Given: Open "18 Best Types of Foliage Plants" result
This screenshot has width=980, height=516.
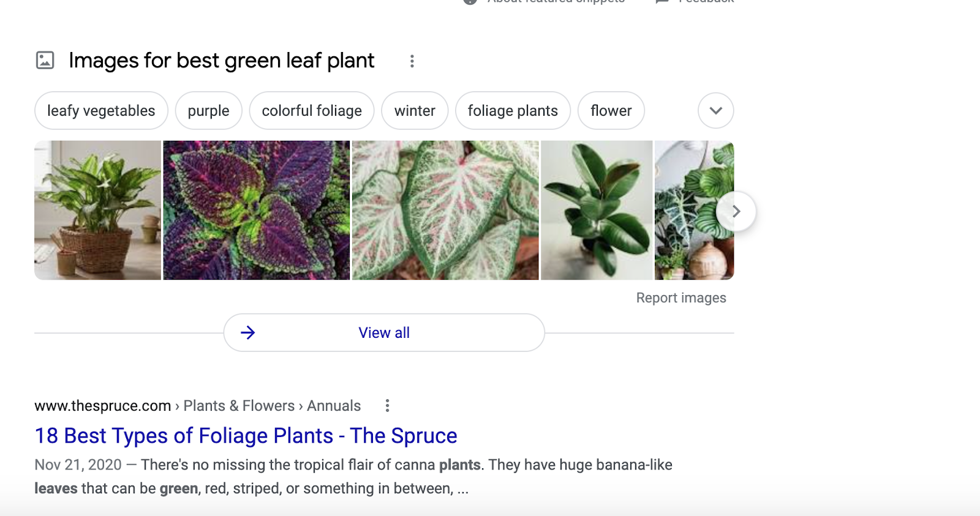Looking at the screenshot, I should (246, 436).
